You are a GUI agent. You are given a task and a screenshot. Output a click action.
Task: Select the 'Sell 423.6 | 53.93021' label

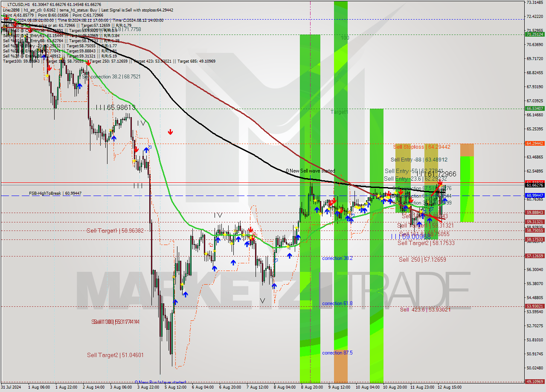[425, 309]
